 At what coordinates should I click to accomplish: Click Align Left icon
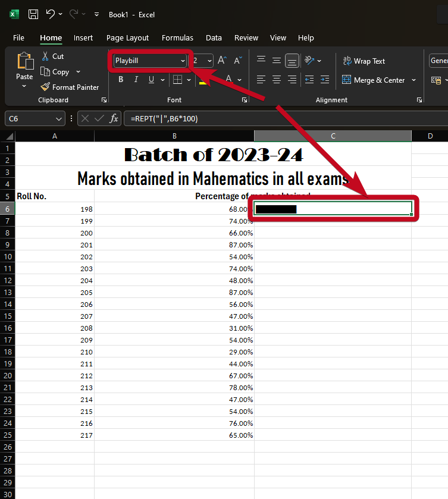[x=261, y=79]
